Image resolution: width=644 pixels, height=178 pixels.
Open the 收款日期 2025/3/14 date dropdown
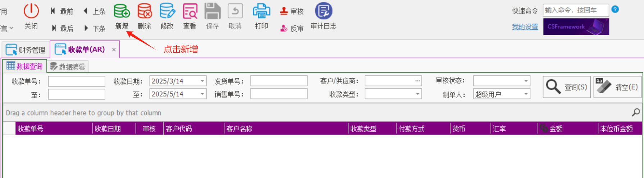pos(202,81)
